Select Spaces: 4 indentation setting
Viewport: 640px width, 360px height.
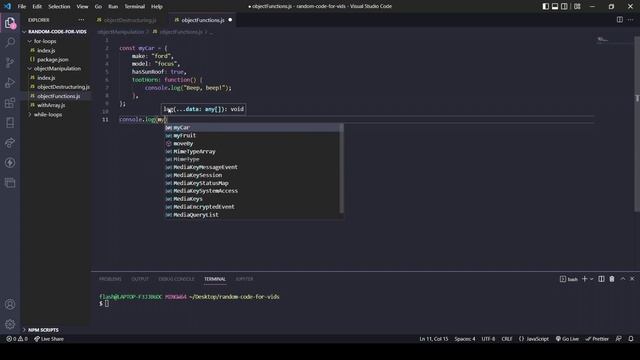click(x=465, y=339)
